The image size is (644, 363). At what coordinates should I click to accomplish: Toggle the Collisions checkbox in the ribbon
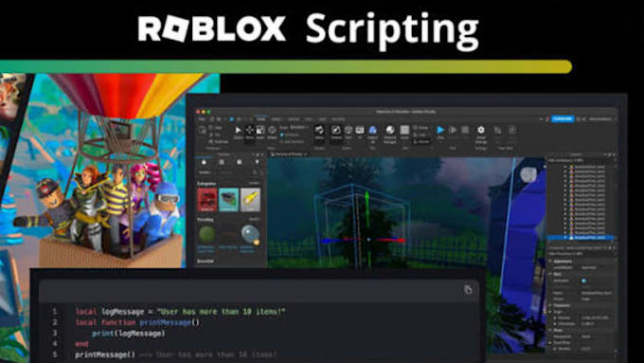(x=282, y=135)
